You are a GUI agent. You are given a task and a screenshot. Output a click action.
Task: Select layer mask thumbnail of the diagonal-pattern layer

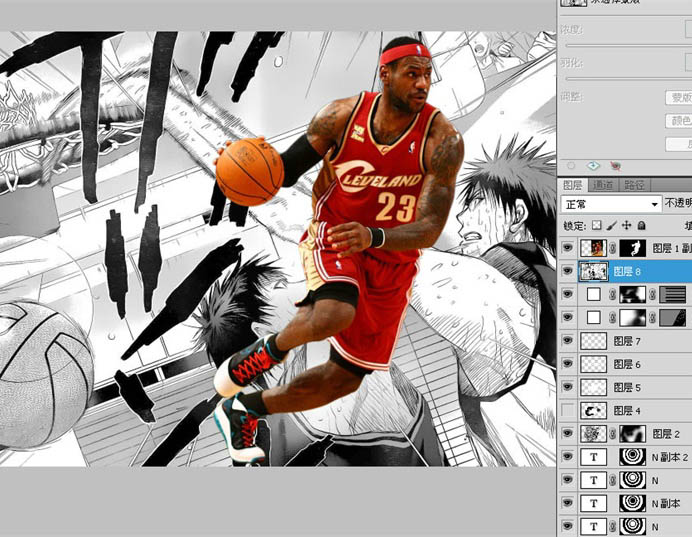[x=632, y=318]
